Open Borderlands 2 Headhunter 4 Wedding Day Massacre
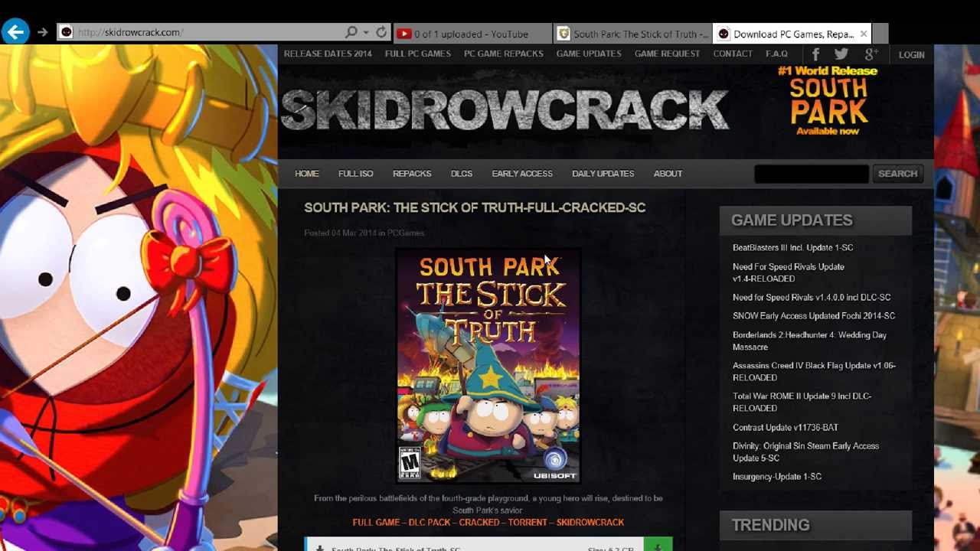This screenshot has height=551, width=980. click(809, 341)
